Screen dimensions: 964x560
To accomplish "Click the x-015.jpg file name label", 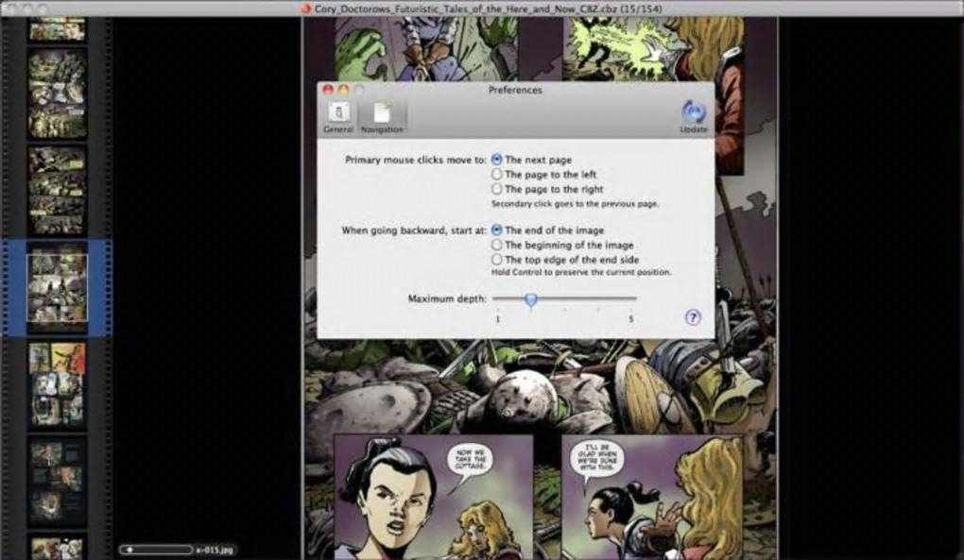I will tap(215, 550).
